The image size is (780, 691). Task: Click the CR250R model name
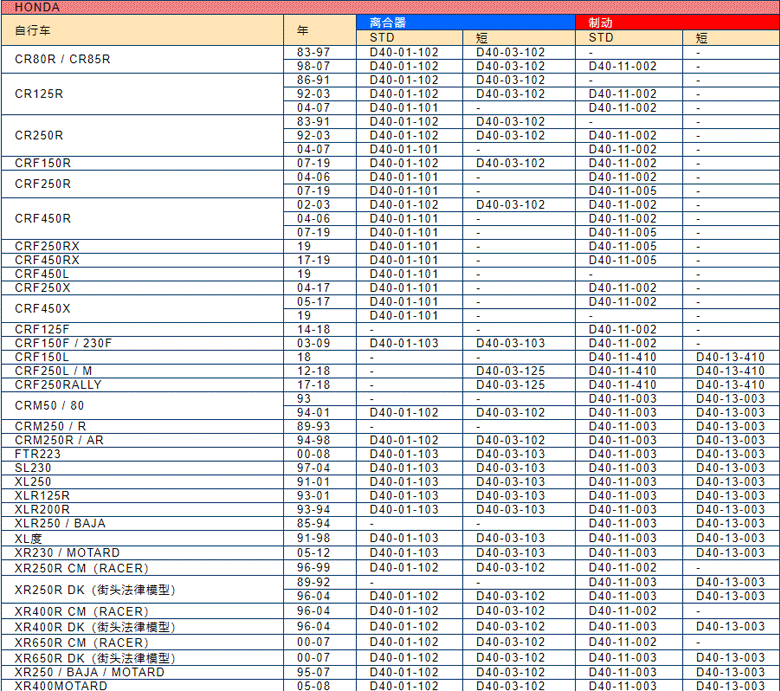tap(39, 135)
